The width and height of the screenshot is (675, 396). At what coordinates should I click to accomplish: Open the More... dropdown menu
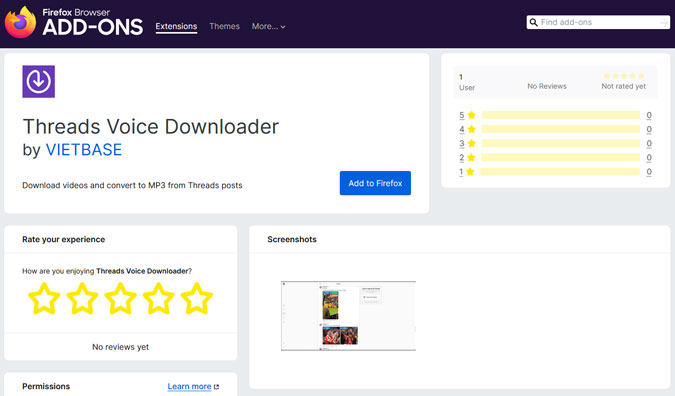(268, 26)
